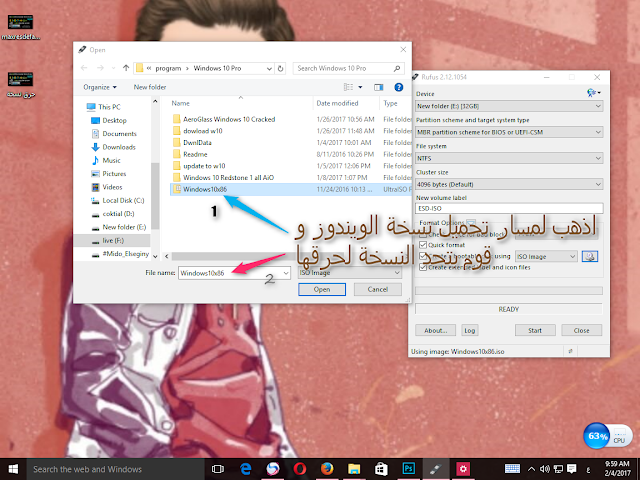Launch Firefox from taskbar
Image resolution: width=640 pixels, height=480 pixels.
327,469
